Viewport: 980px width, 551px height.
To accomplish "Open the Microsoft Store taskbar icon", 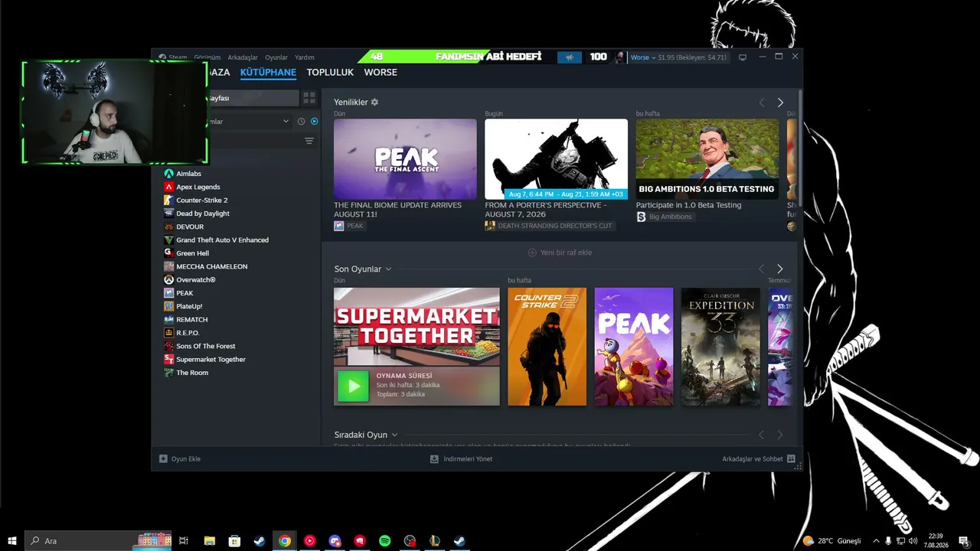I will click(x=234, y=541).
